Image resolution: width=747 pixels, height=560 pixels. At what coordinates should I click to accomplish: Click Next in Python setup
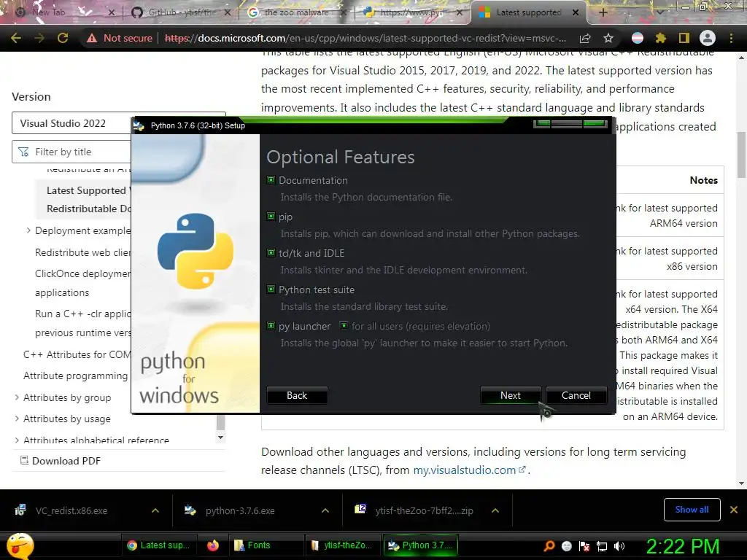pos(510,395)
